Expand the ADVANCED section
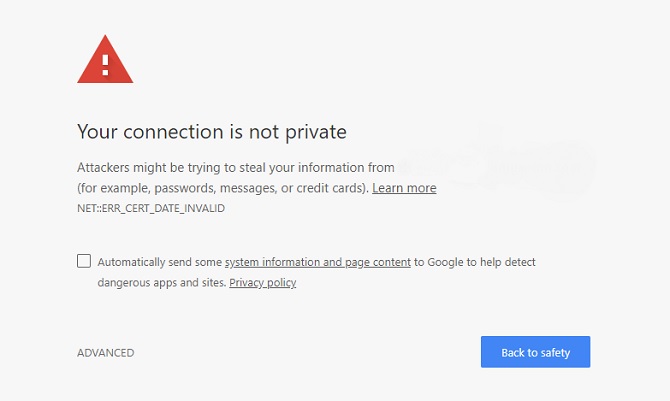The height and width of the screenshot is (401, 670). (105, 353)
